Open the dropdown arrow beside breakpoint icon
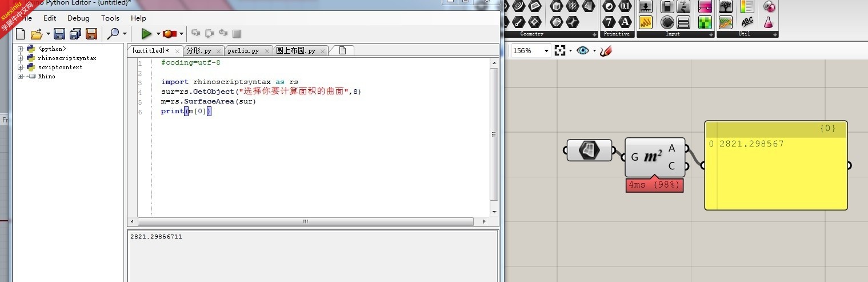This screenshot has height=282, width=868. point(181,34)
